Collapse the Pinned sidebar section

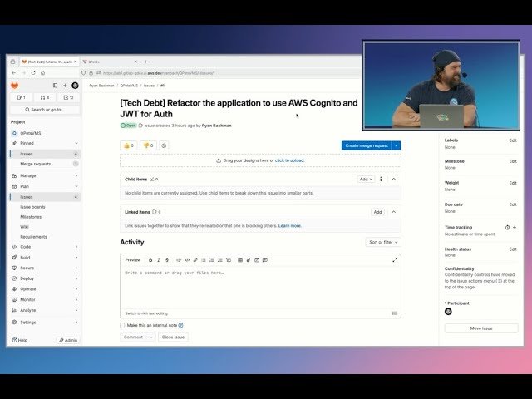tap(76, 143)
